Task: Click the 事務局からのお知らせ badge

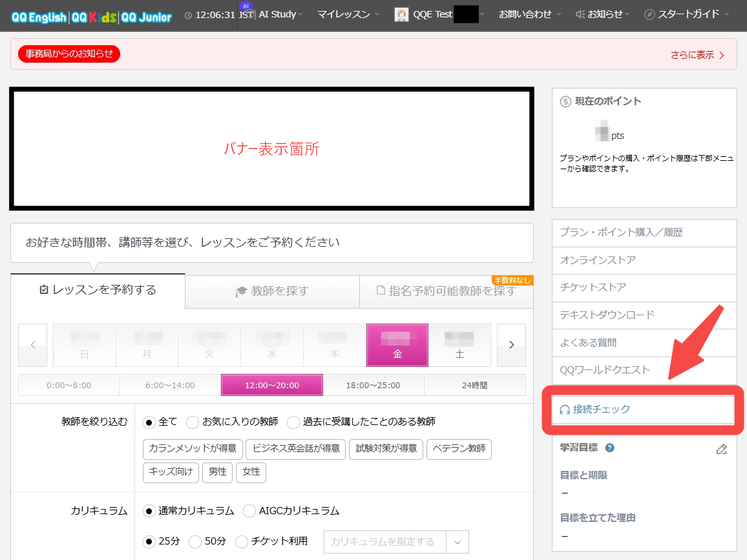Action: pos(69,54)
